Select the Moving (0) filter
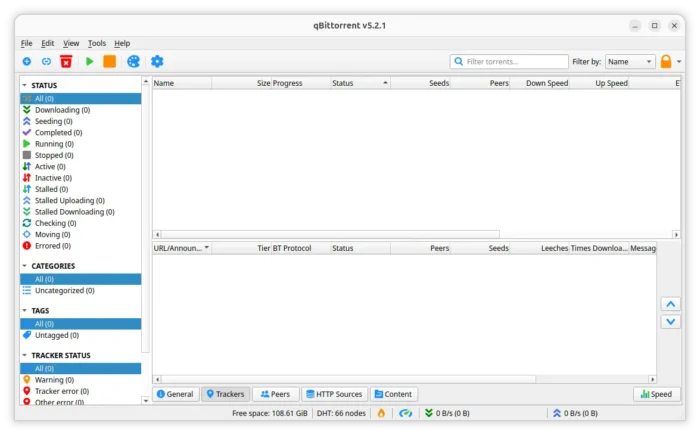Image resolution: width=700 pixels, height=435 pixels. click(x=81, y=234)
